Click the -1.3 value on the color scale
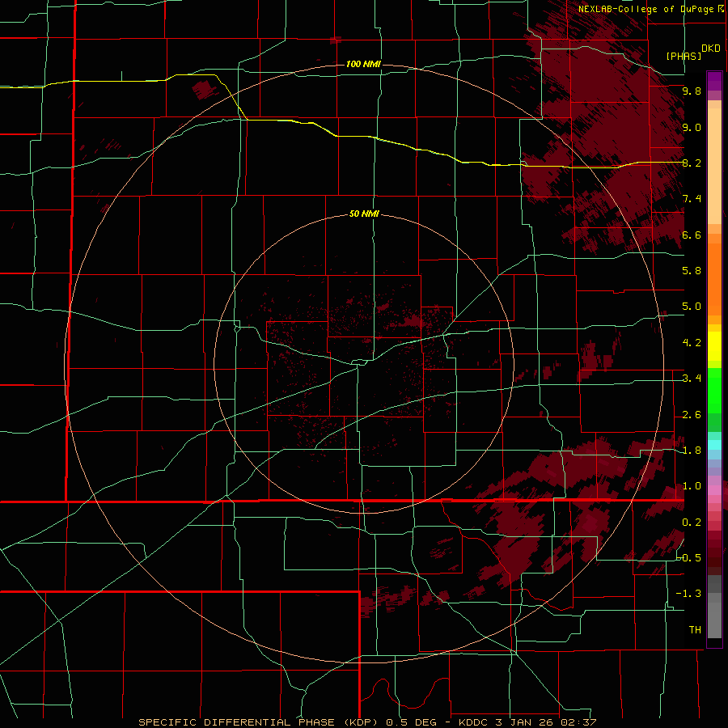This screenshot has width=728, height=728. [689, 594]
